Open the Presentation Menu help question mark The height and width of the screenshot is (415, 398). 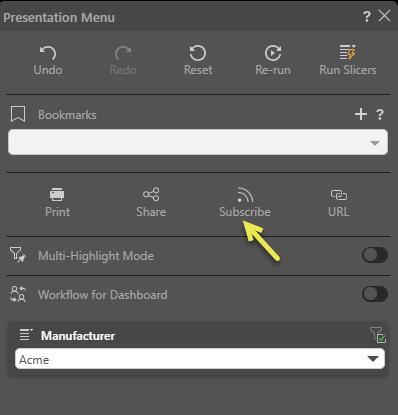(367, 16)
